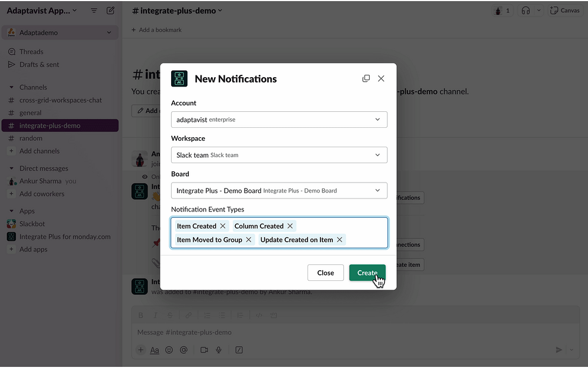
Task: Collapse the Direct messages section
Action: (11, 168)
